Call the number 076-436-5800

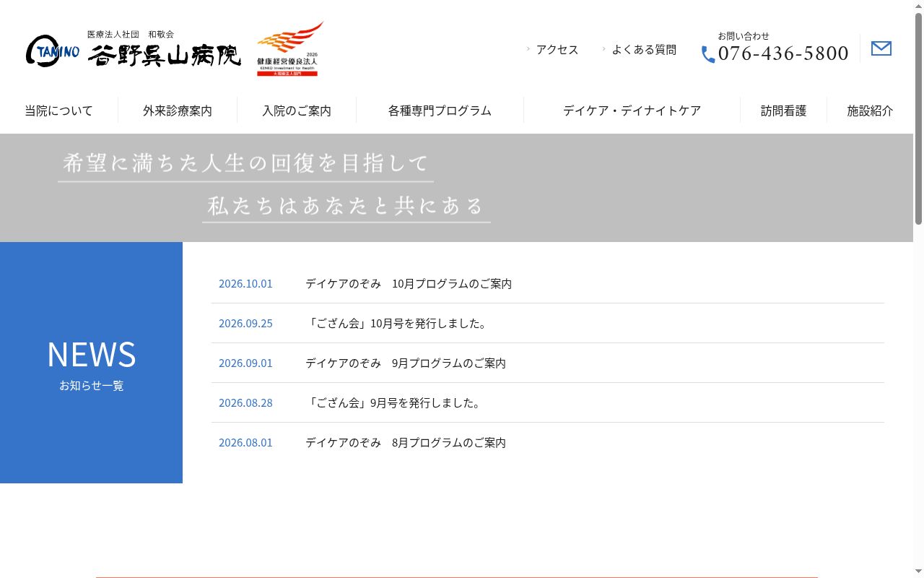click(x=783, y=53)
